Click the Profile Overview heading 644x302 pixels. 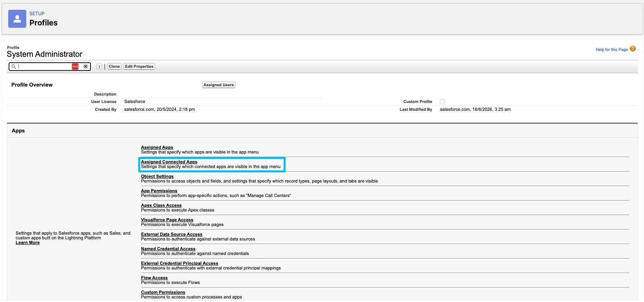click(x=32, y=85)
